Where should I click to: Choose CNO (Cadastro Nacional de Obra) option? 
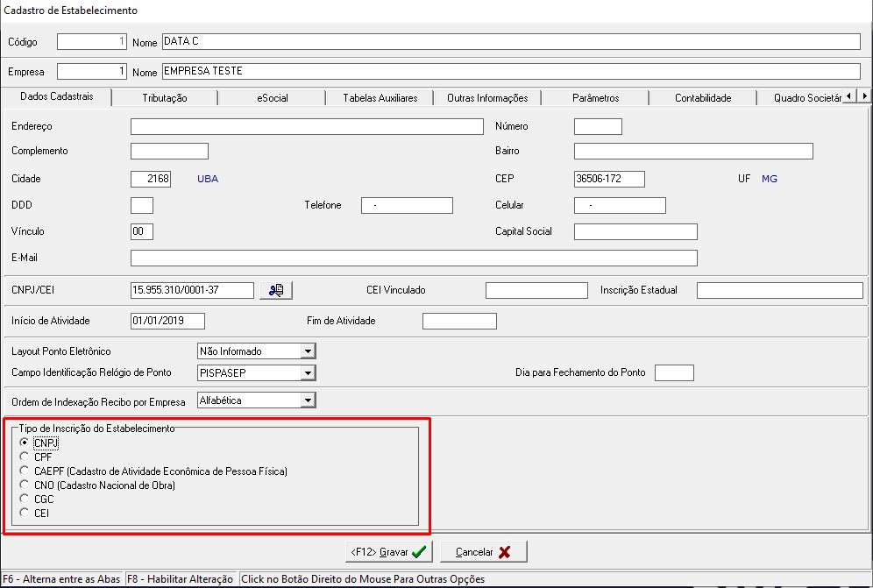(24, 485)
